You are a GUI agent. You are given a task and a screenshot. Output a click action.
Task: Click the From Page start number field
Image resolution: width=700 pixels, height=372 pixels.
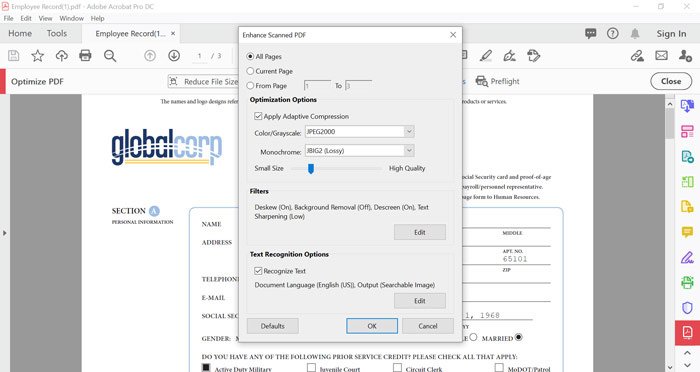tap(317, 85)
